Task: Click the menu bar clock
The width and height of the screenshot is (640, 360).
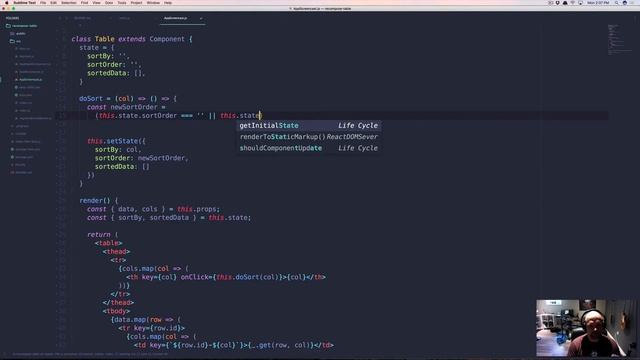Action: tap(598, 2)
